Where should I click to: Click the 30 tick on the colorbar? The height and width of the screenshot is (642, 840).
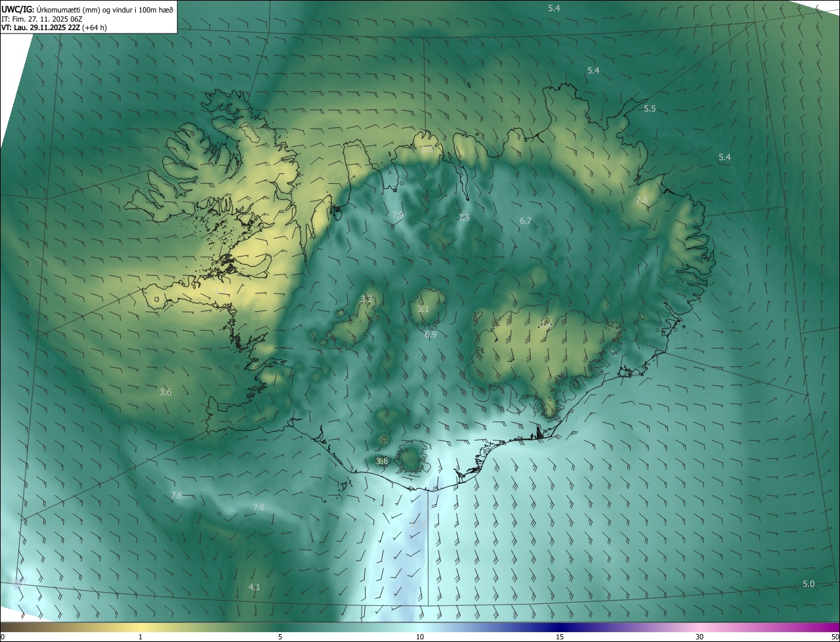pos(700,637)
